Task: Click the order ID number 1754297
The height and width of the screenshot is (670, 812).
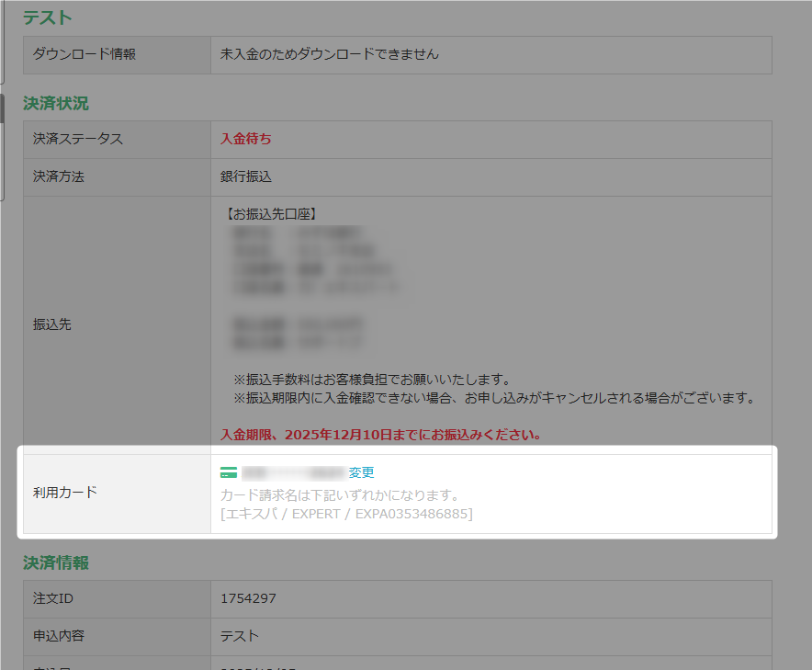Action: 248,599
